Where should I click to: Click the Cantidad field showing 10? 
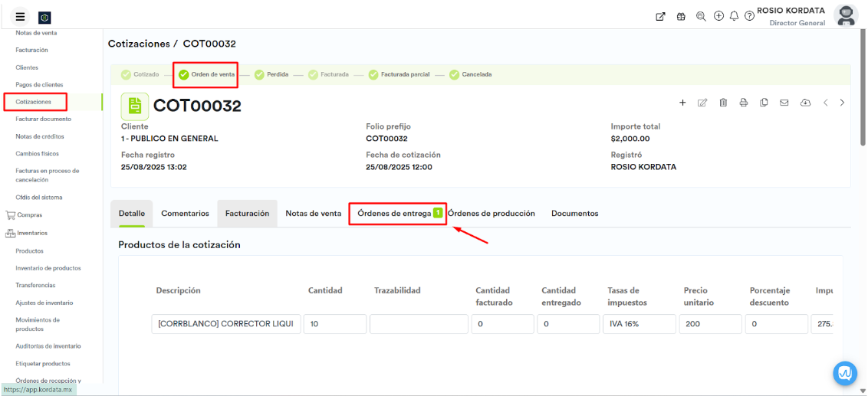click(x=334, y=324)
